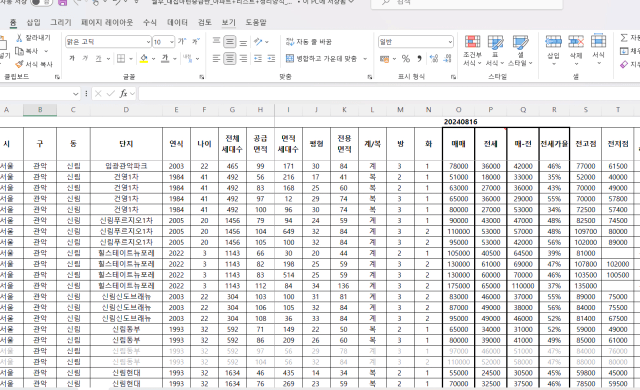This screenshot has width=640, height=390.
Task: Toggle center horizontal alignment button
Action: point(229,59)
